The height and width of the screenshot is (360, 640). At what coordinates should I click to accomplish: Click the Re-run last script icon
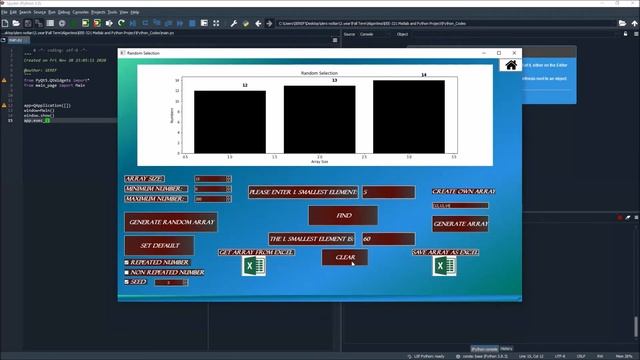tap(121, 23)
